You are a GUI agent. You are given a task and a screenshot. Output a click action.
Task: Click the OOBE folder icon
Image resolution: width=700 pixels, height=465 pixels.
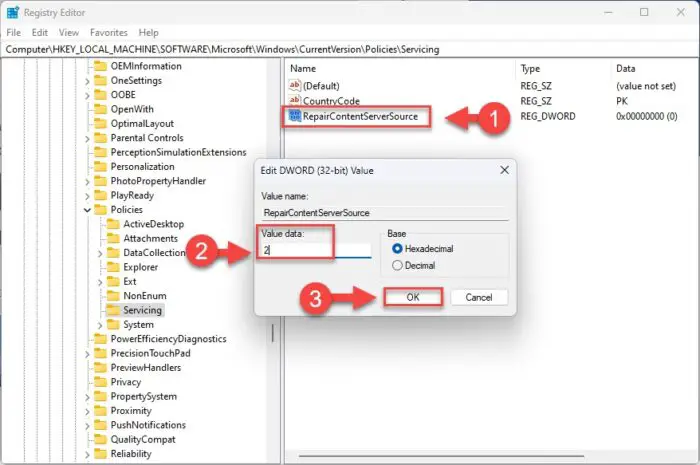coord(100,95)
